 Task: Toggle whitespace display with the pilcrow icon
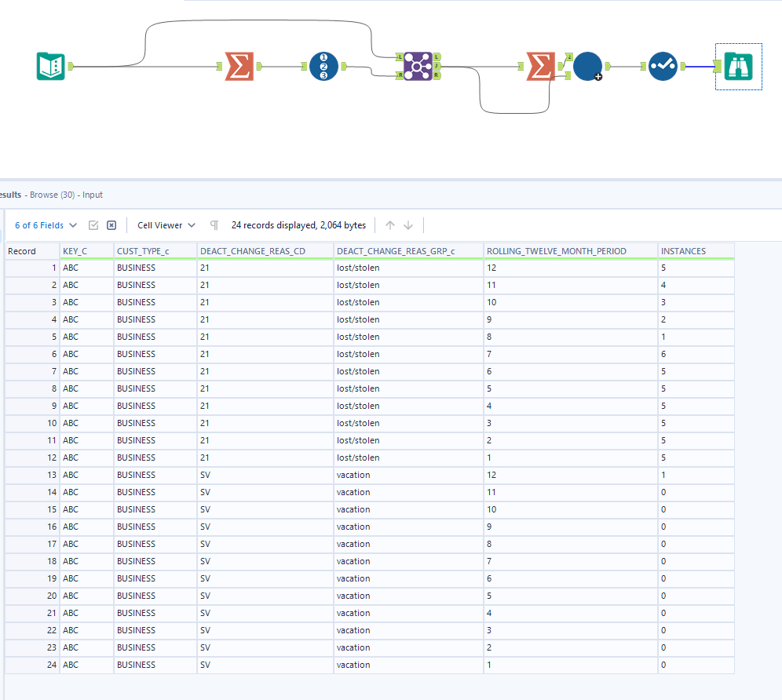click(214, 225)
